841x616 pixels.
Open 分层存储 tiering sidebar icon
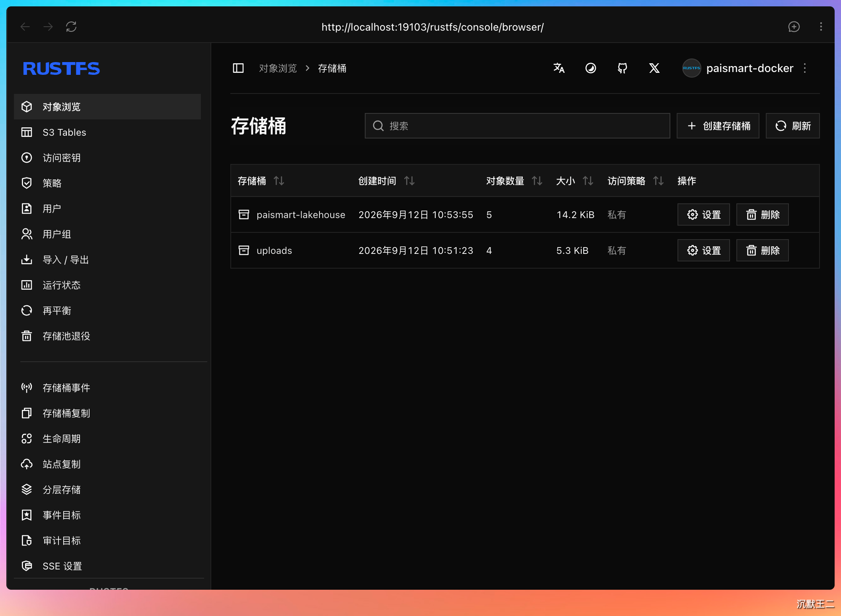27,489
